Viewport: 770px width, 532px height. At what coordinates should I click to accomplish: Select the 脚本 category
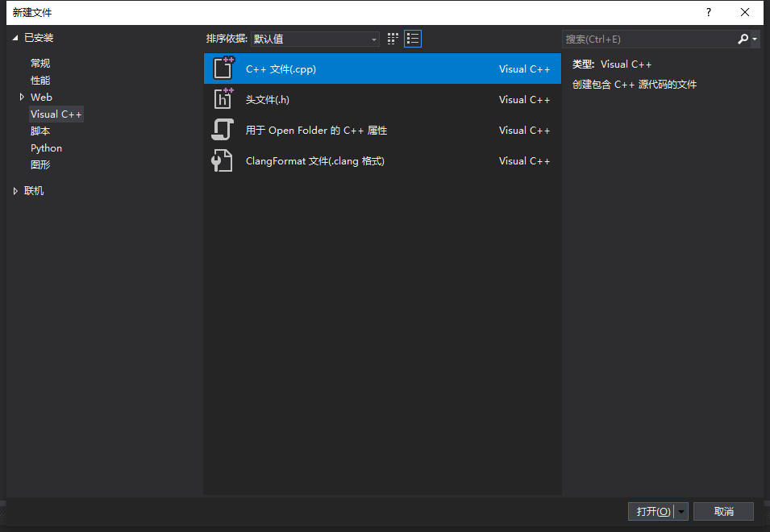[x=40, y=131]
